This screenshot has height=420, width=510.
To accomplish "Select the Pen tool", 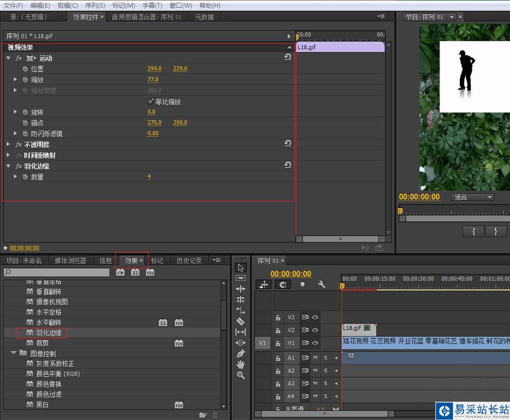I will 241,354.
